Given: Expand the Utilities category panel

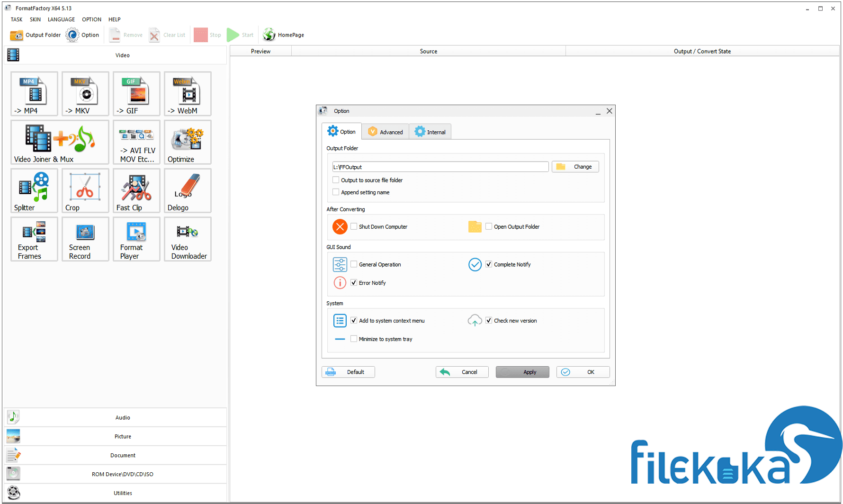Looking at the screenshot, I should click(x=116, y=493).
